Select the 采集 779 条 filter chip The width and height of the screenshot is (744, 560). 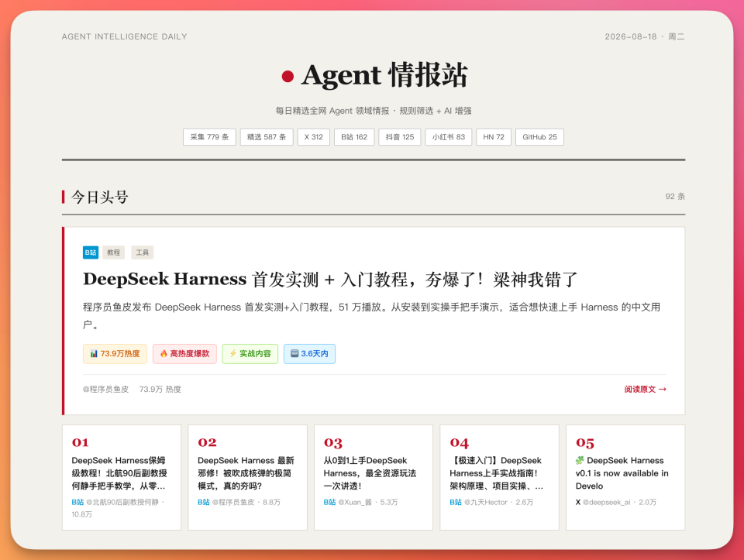(x=210, y=137)
